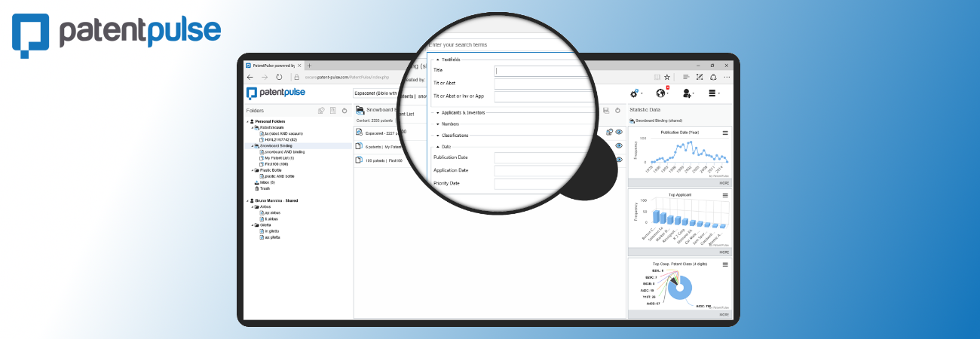Open a new browser tab
Screen dimensions: 980x339
click(x=309, y=66)
